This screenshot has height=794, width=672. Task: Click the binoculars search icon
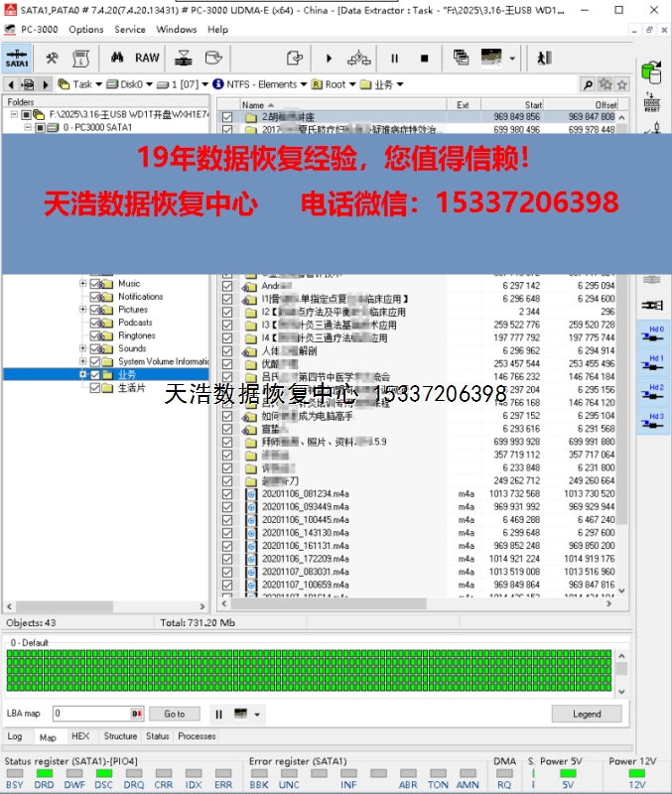pyautogui.click(x=115, y=58)
